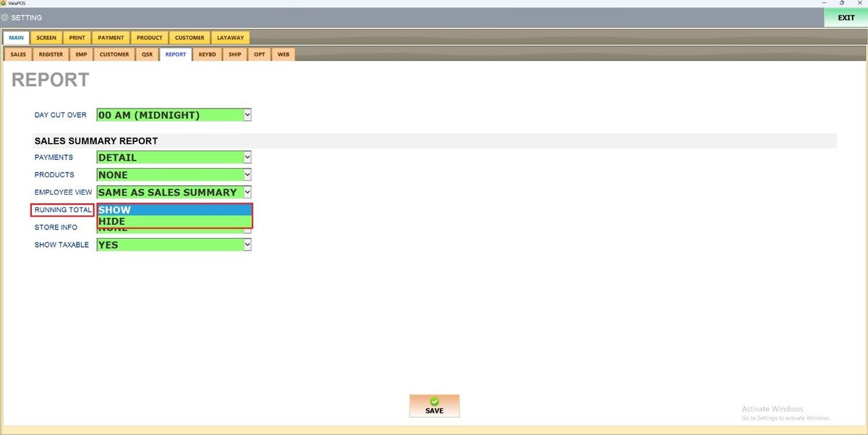The image size is (868, 435).
Task: Click the RUNNING TOTAL label
Action: pos(63,210)
